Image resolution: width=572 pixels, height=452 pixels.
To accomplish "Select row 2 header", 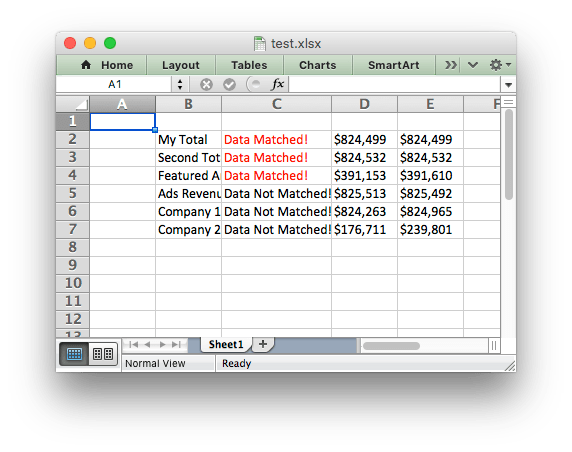I will click(x=73, y=139).
